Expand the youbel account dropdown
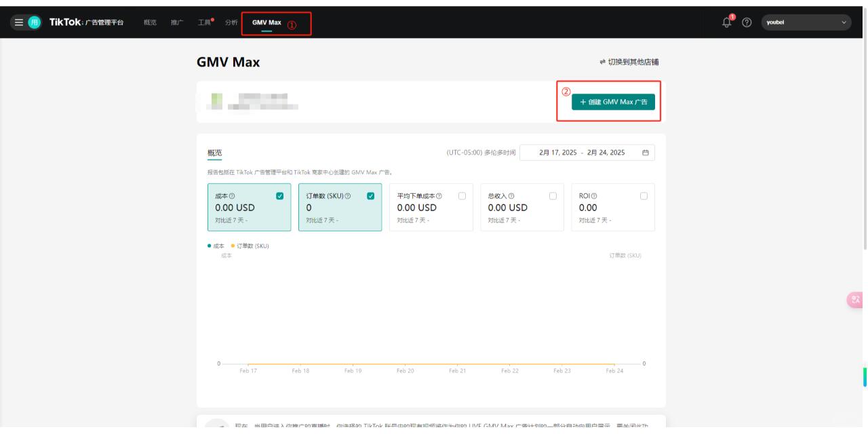The width and height of the screenshot is (868, 434). (x=806, y=22)
